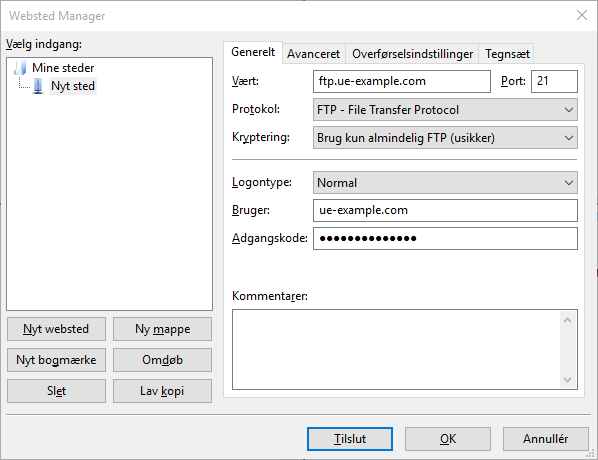
Task: Switch to the Tegnsæt tab
Action: click(x=507, y=54)
